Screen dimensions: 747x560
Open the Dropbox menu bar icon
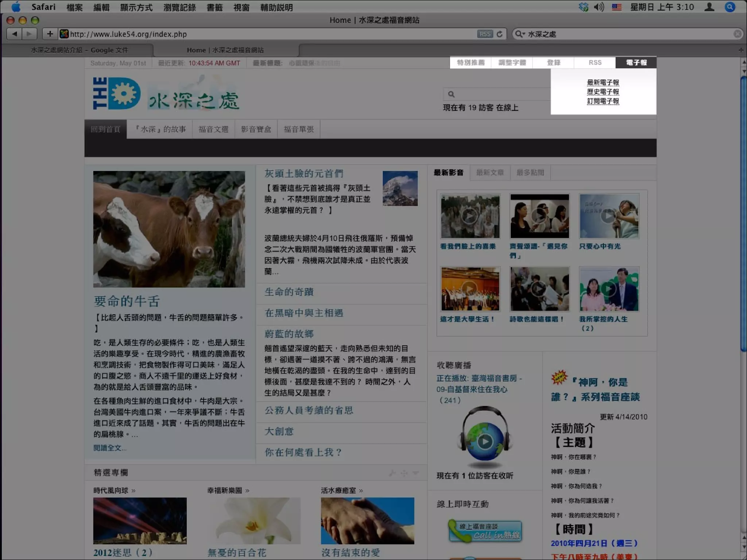(x=583, y=7)
